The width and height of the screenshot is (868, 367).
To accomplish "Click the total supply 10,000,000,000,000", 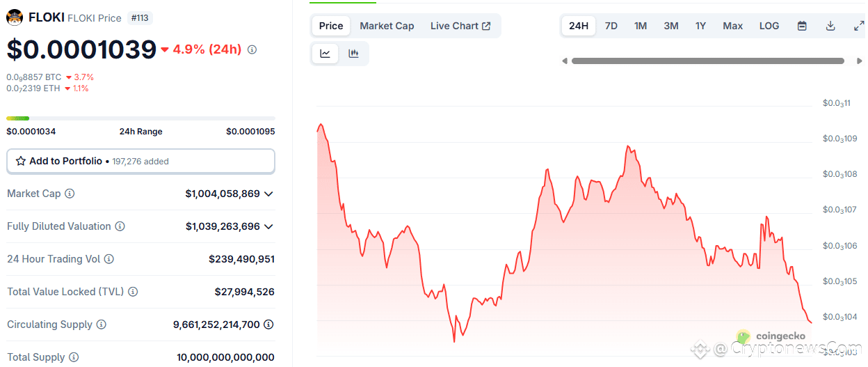I will point(225,357).
